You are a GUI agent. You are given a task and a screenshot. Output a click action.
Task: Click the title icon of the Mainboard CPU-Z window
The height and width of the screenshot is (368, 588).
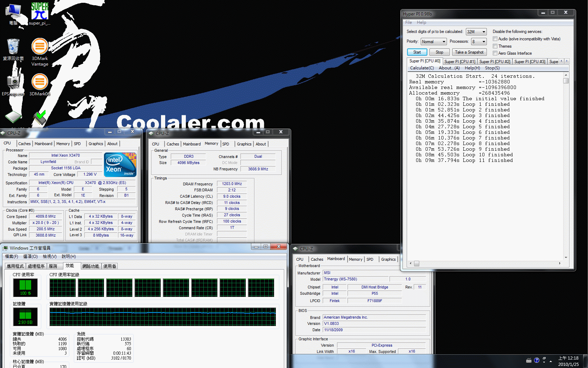click(295, 248)
